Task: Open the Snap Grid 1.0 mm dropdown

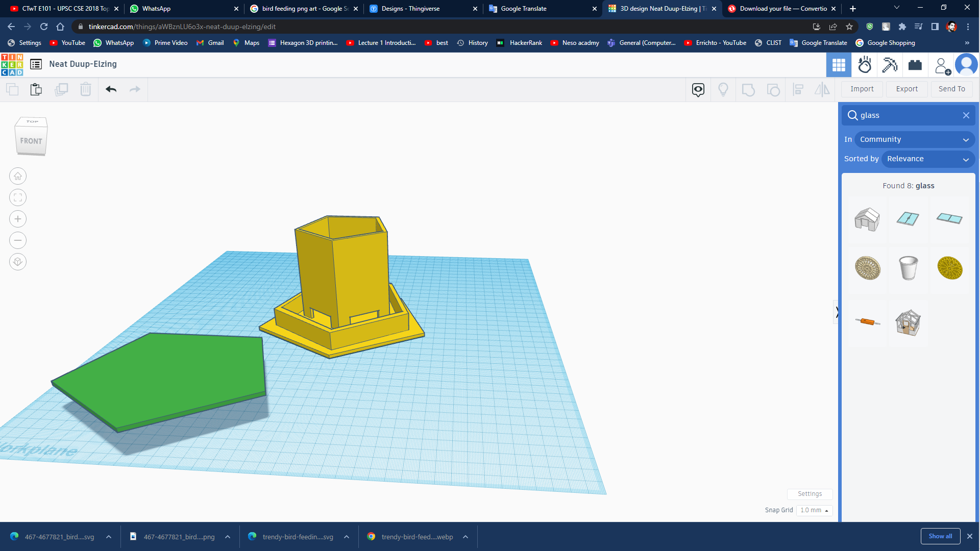Action: coord(814,510)
